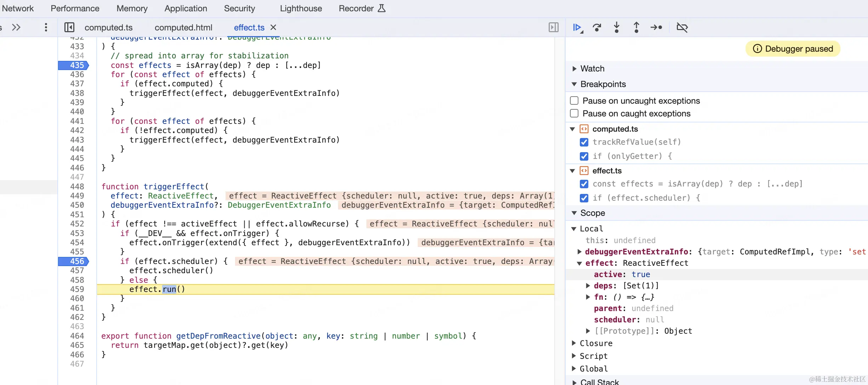Screen dimensions: 868x385
Task: Uncheck if (effect.scheduler) breakpoint
Action: (584, 198)
